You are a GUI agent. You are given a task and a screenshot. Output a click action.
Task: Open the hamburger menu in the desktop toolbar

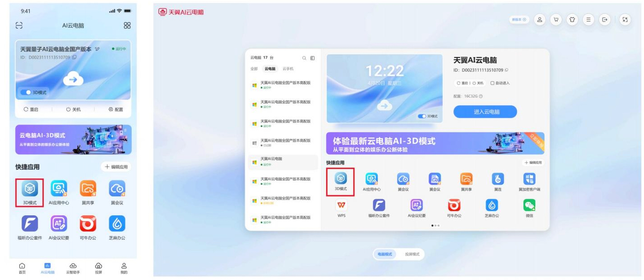pyautogui.click(x=589, y=20)
